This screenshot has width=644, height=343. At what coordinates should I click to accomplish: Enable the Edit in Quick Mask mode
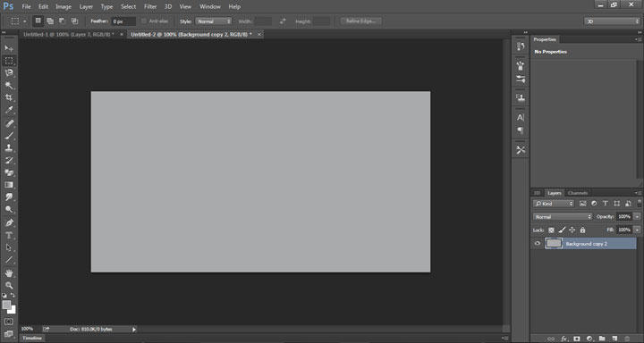coord(9,322)
